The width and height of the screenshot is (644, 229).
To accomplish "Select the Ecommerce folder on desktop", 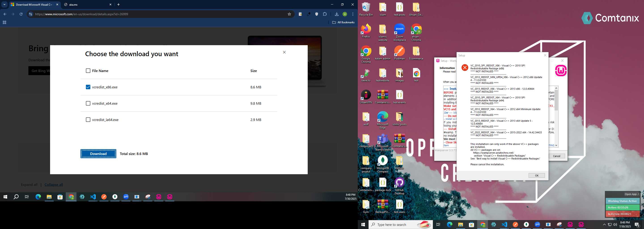I will 416,53.
